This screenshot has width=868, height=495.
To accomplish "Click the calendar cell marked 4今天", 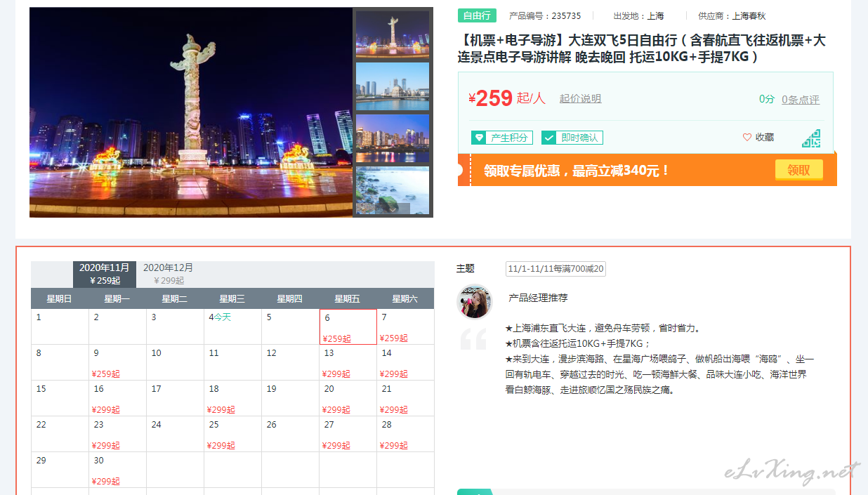I will tap(233, 327).
